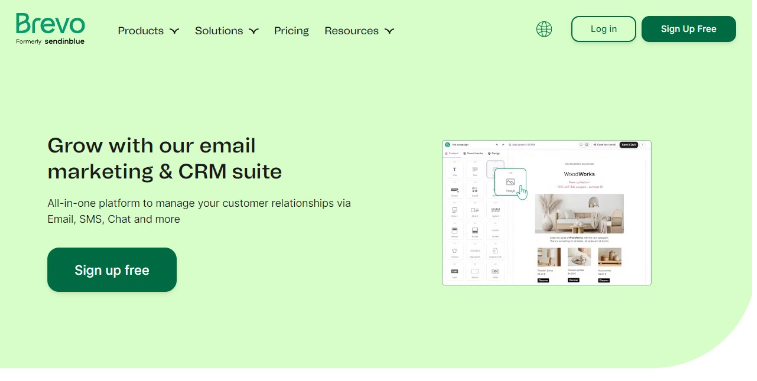Image resolution: width=757 pixels, height=381 pixels.
Task: Click the Button block icon in the editor preview
Action: pyautogui.click(x=454, y=191)
